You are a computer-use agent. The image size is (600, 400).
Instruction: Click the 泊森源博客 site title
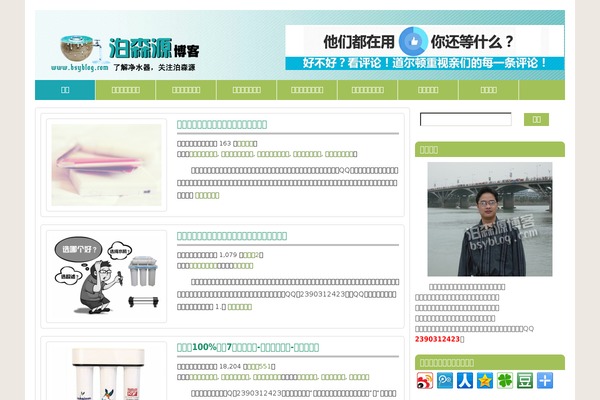point(154,48)
